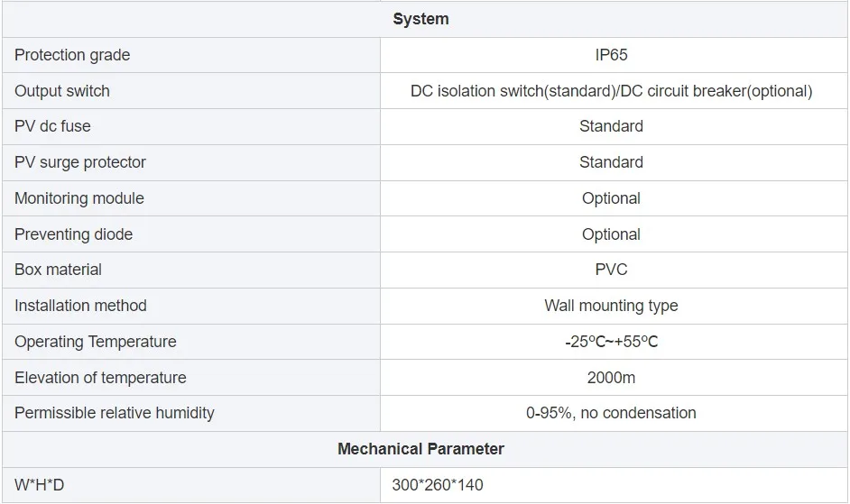Select the 300*260*140 dimensions value
850x504 pixels.
[438, 485]
